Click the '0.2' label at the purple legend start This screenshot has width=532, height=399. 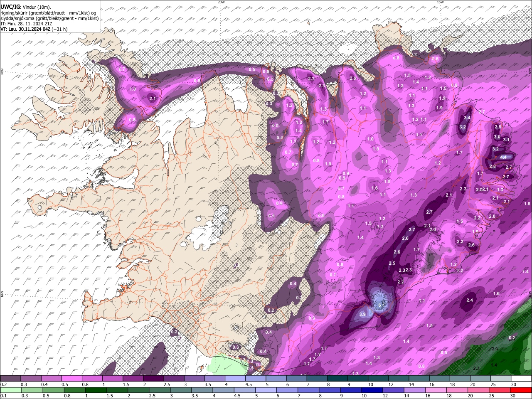[3, 384]
